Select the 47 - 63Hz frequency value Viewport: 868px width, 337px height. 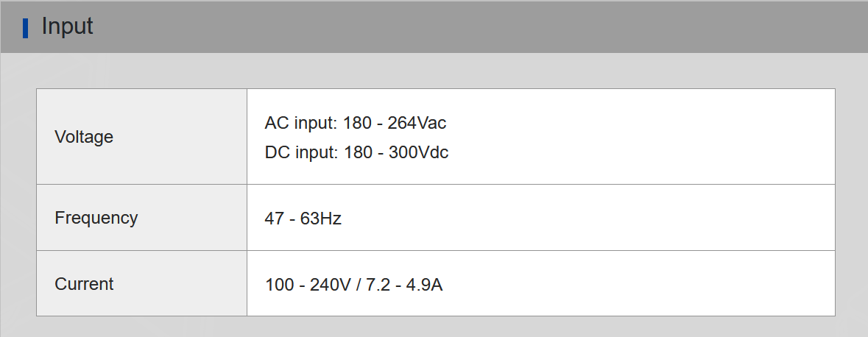point(303,219)
